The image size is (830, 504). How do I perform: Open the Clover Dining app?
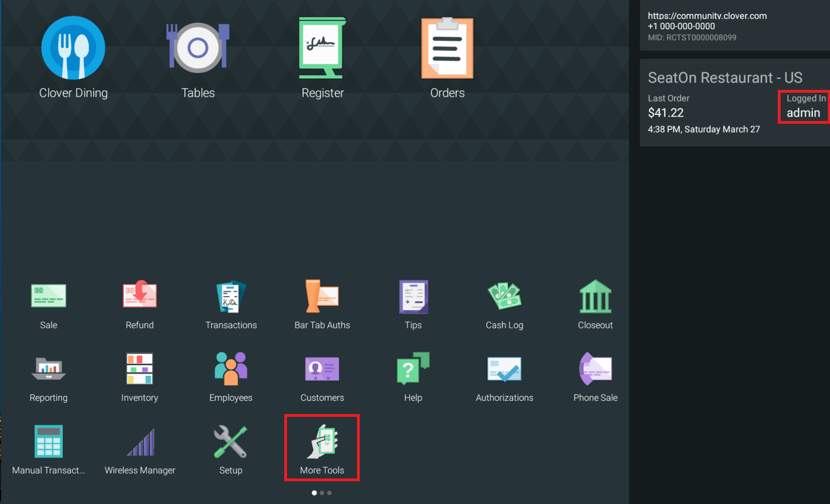click(73, 49)
